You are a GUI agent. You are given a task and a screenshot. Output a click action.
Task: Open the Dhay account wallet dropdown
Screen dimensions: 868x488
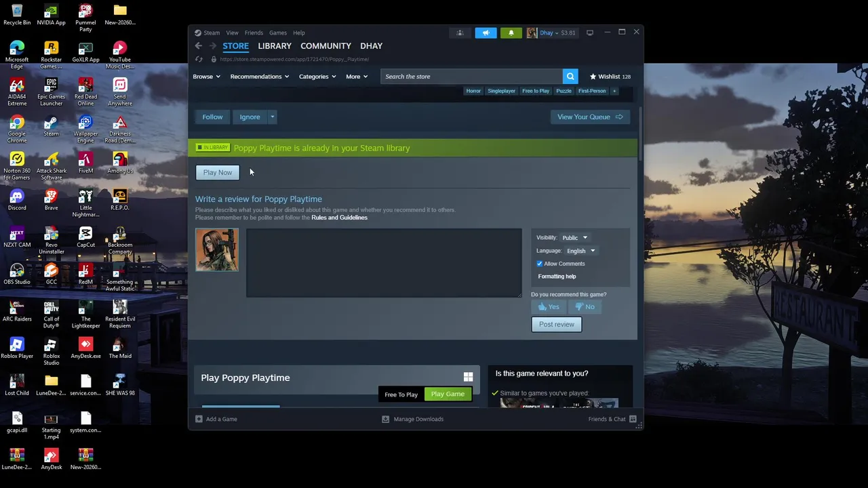tap(557, 33)
